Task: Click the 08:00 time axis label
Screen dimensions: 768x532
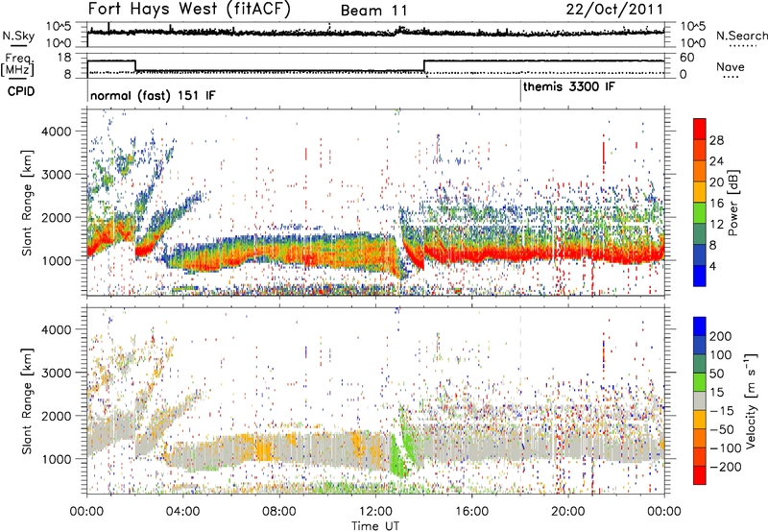Action: click(x=279, y=512)
